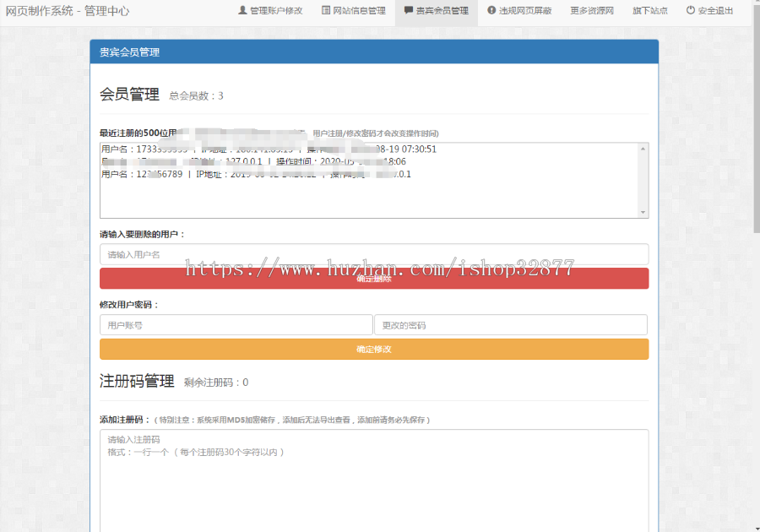Click the 请输入要删除的用户 label

click(x=143, y=235)
